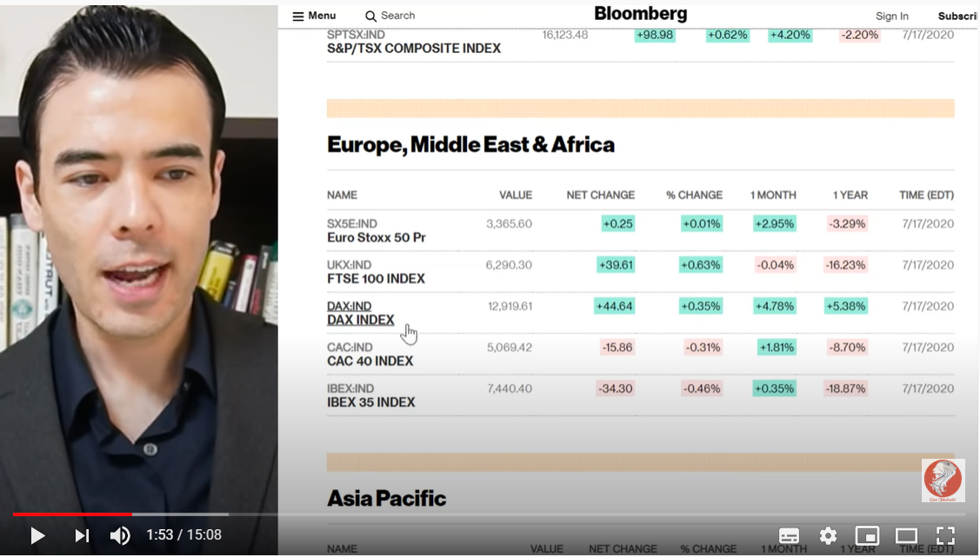Enter full screen mode
Viewport: 980px width, 557px height.
coord(945,536)
